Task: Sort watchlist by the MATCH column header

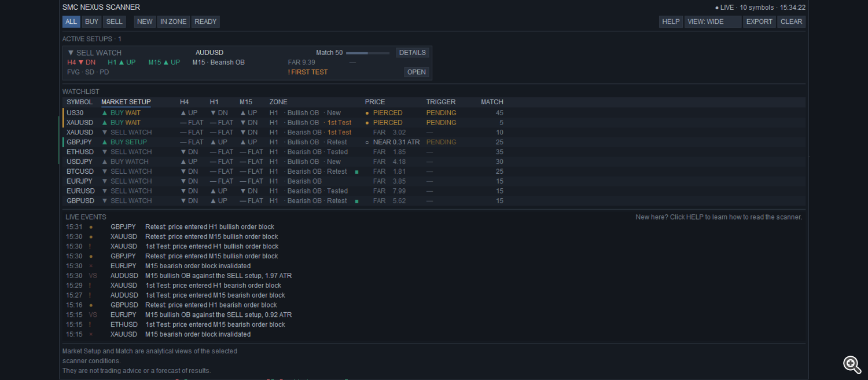Action: pos(492,102)
